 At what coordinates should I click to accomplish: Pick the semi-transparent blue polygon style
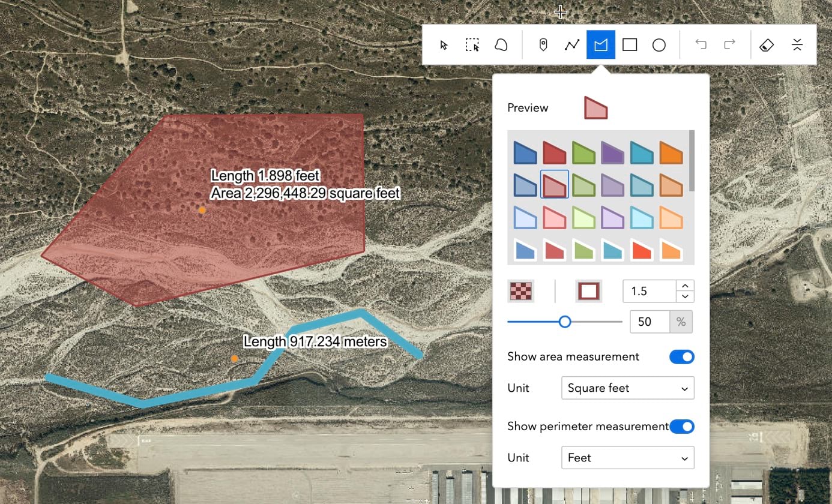[x=525, y=185]
